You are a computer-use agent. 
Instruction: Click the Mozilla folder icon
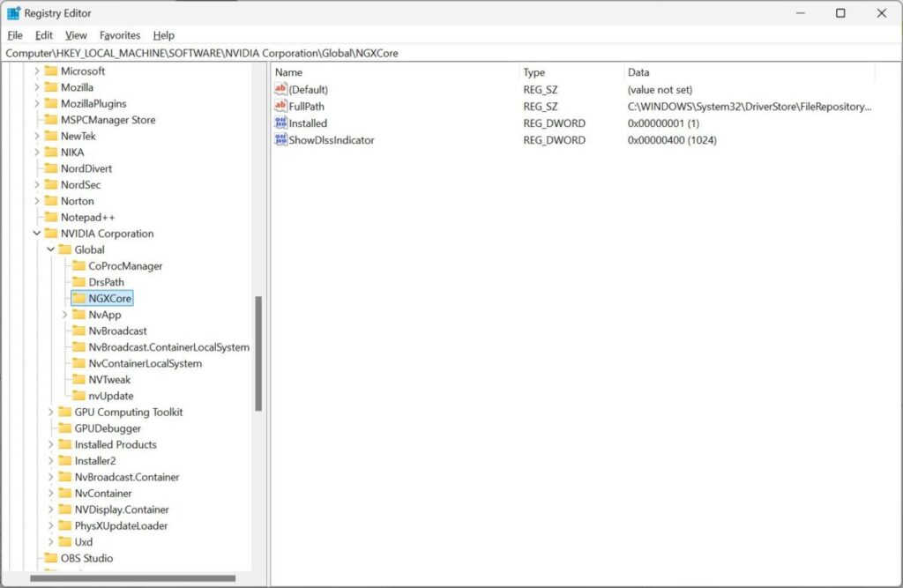[51, 87]
